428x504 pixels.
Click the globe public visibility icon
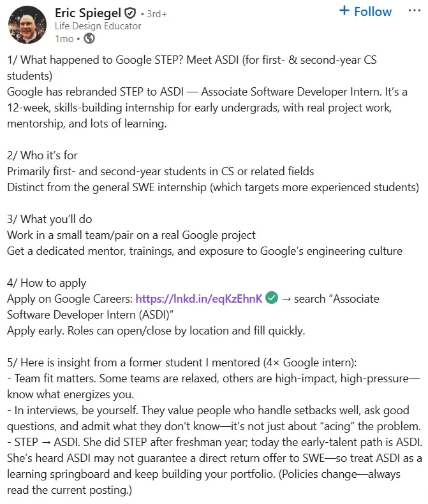point(89,39)
